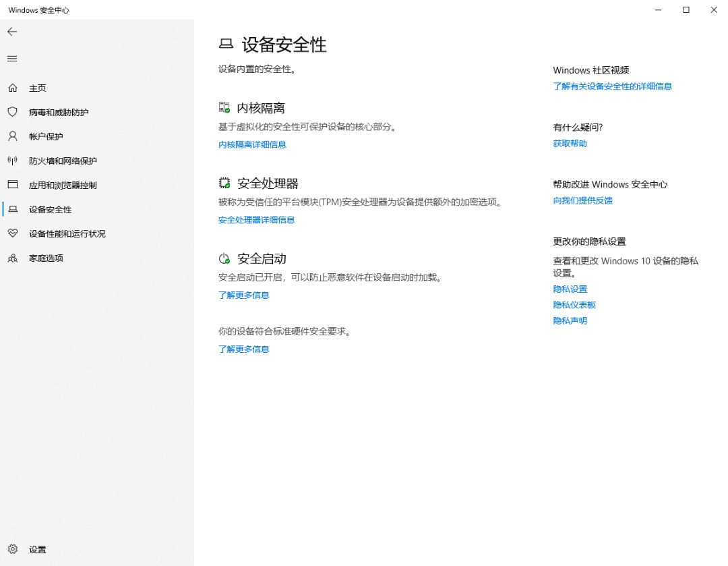Open 安全处理器详细信息 link

pyautogui.click(x=256, y=220)
